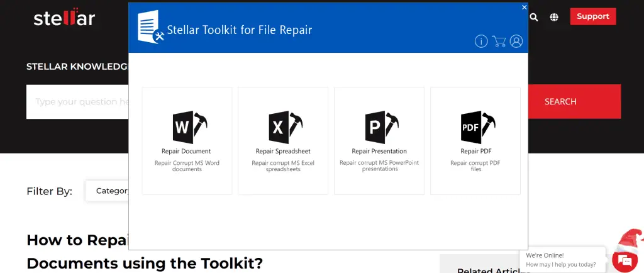The height and width of the screenshot is (273, 644).
Task: Open the globe language selector
Action: (554, 17)
